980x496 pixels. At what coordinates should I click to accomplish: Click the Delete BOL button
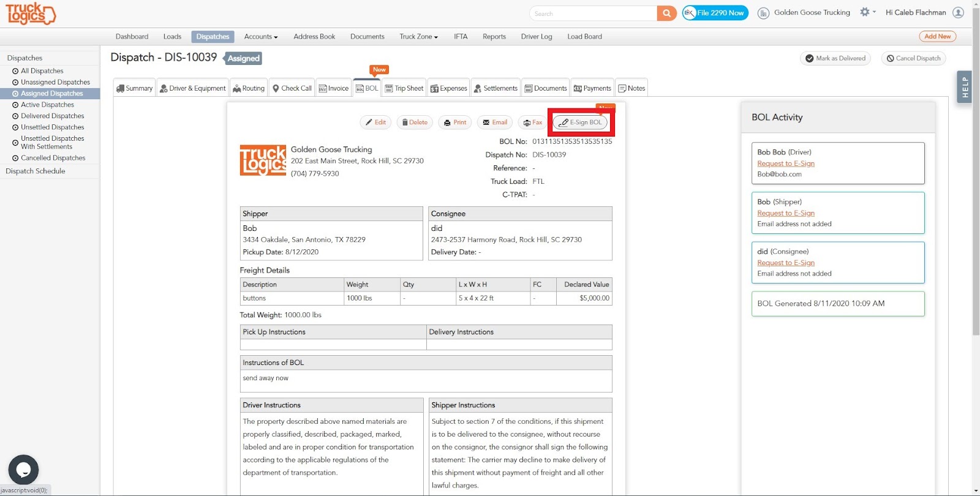[415, 122]
